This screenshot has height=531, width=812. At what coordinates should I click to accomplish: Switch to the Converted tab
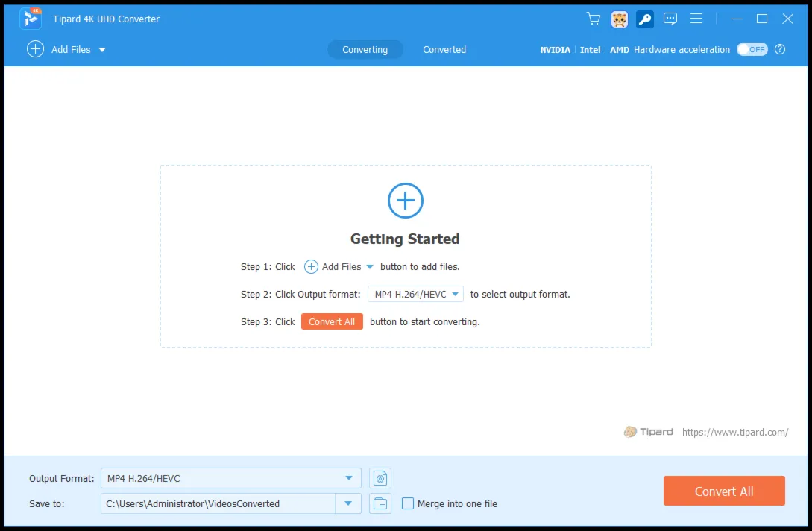pos(444,49)
